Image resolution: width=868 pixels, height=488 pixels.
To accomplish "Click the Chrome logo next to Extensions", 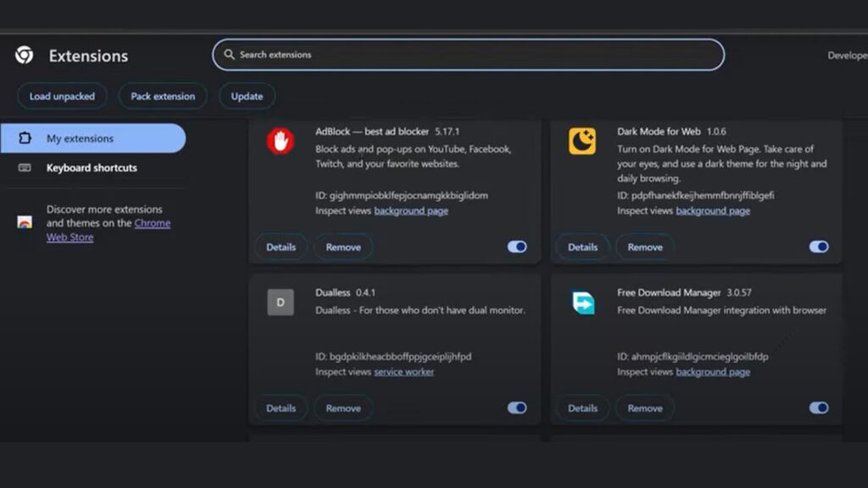I will [x=24, y=55].
